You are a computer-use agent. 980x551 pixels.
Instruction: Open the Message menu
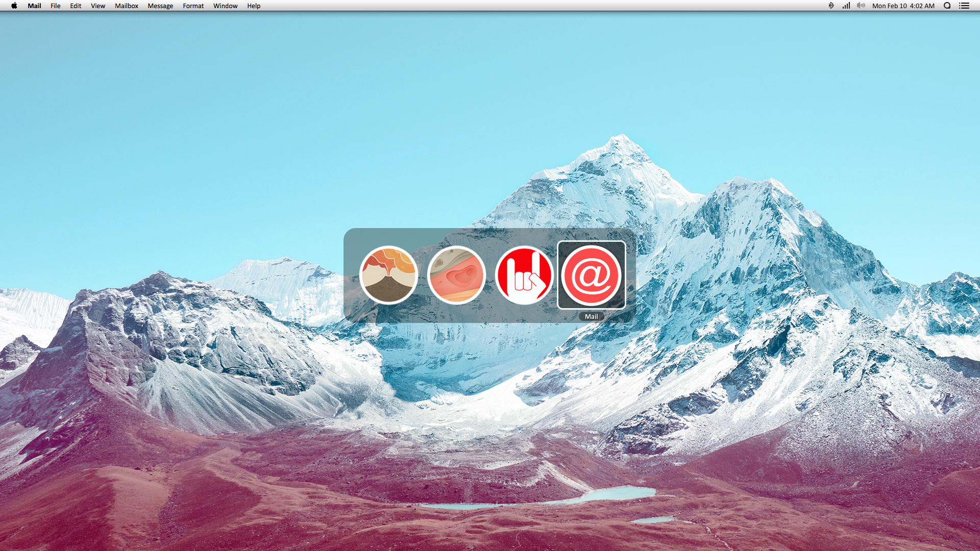tap(160, 6)
